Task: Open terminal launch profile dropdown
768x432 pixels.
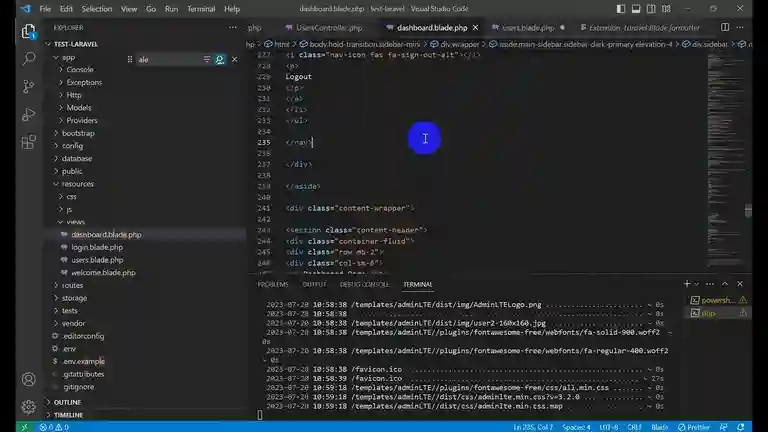Action: point(696,284)
